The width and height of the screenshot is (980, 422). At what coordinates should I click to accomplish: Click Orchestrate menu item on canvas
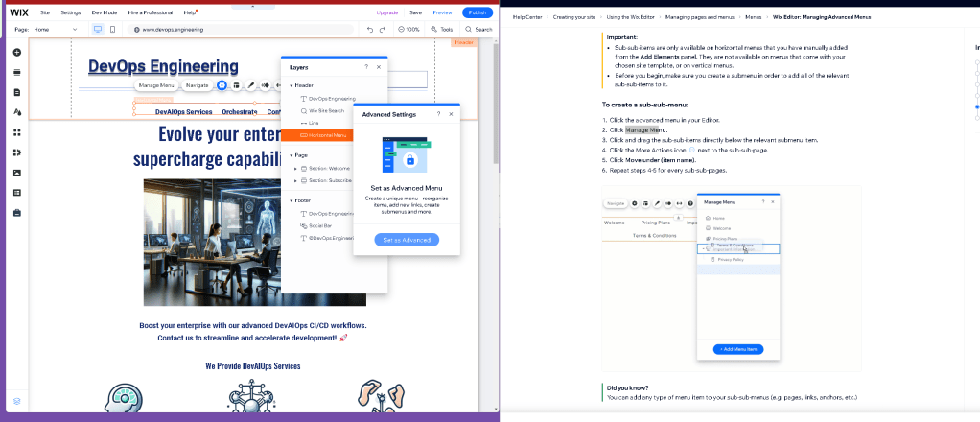coord(240,112)
